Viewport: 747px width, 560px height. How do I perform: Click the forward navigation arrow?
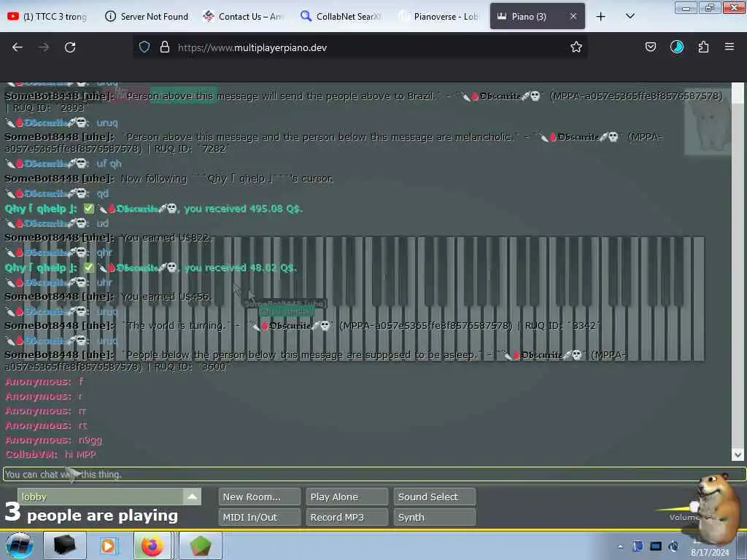click(44, 47)
